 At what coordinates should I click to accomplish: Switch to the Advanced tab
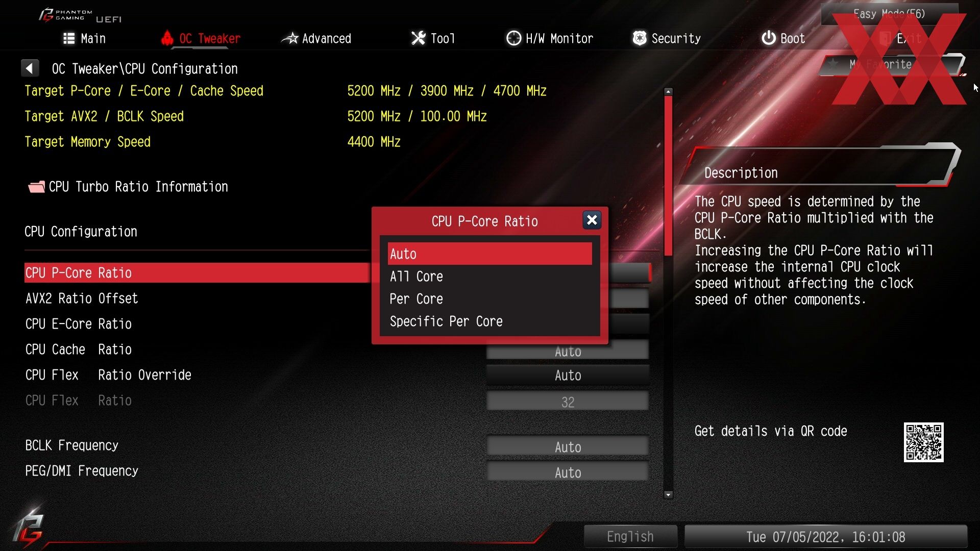[x=316, y=38]
